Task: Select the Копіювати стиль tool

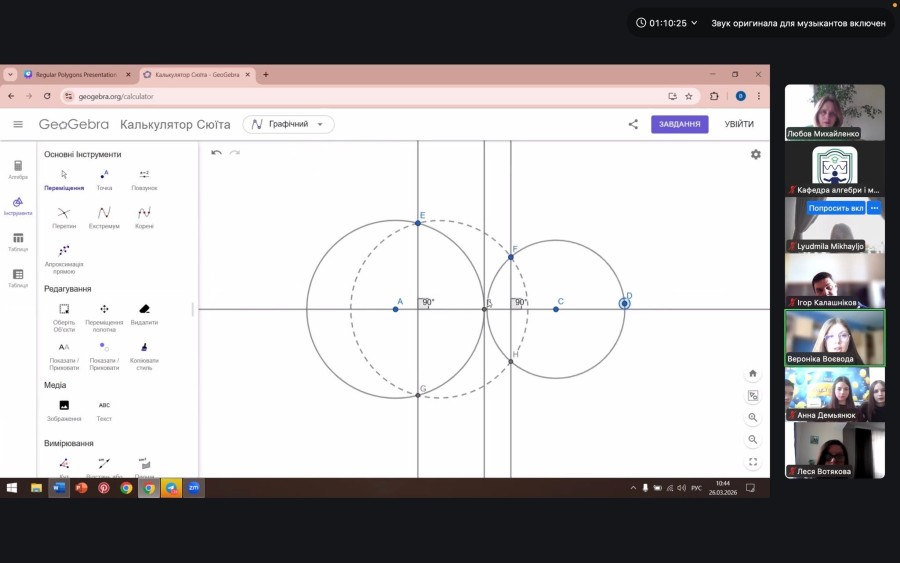Action: (x=144, y=356)
